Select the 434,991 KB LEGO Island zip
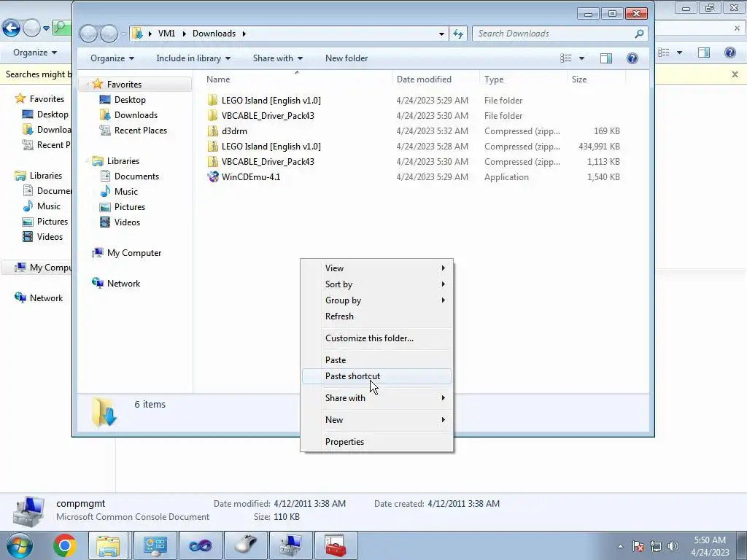Screen dimensions: 747x560 [271, 146]
